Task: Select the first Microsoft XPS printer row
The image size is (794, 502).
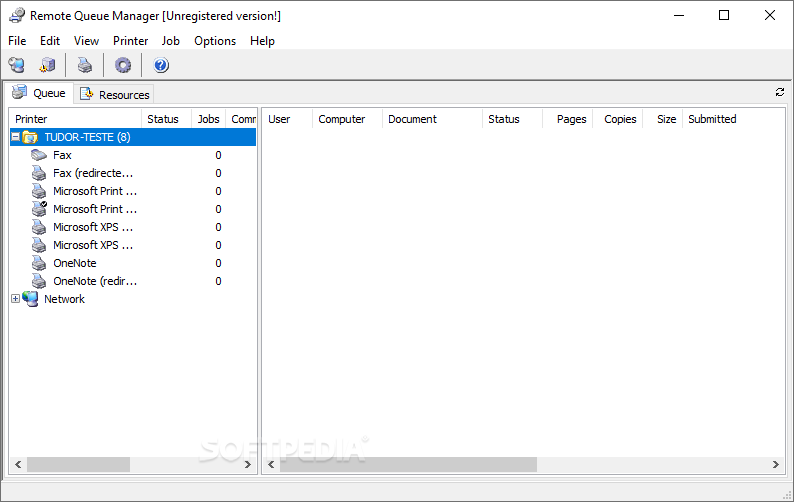Action: pyautogui.click(x=133, y=227)
